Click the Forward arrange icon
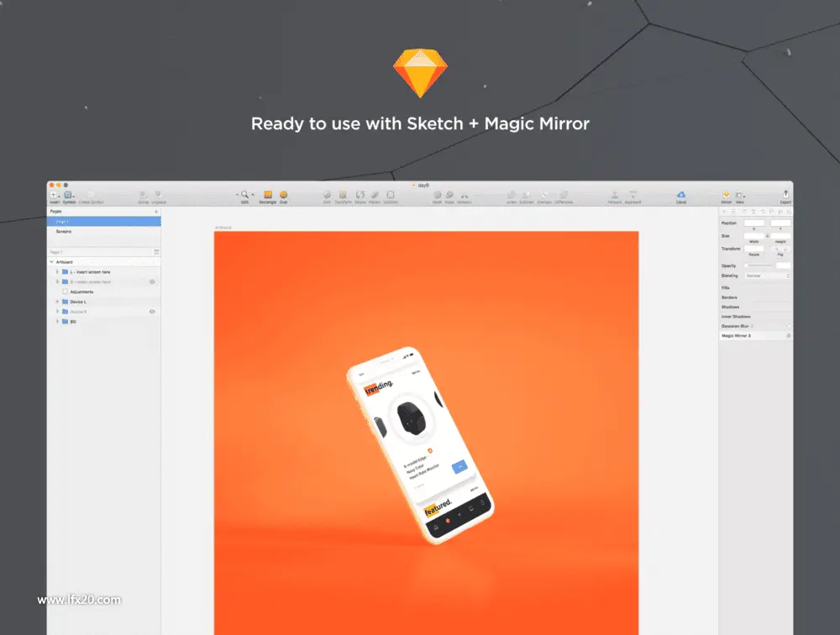The width and height of the screenshot is (840, 635). click(615, 195)
